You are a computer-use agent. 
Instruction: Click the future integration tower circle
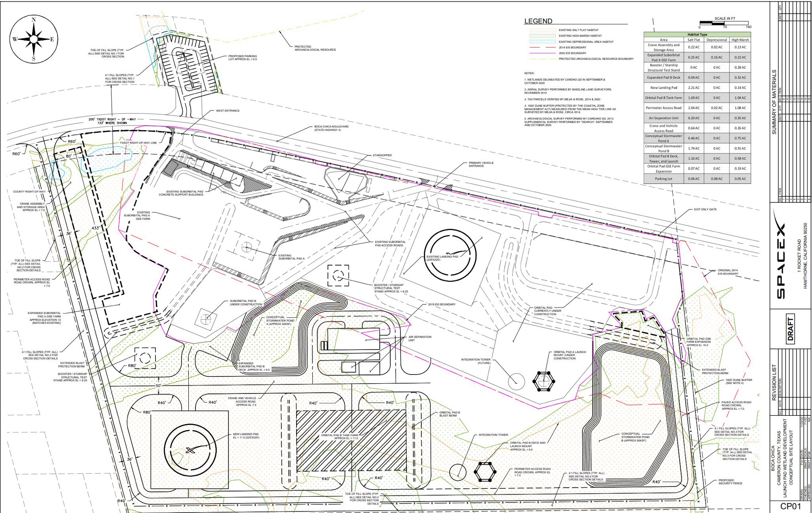tap(516, 382)
